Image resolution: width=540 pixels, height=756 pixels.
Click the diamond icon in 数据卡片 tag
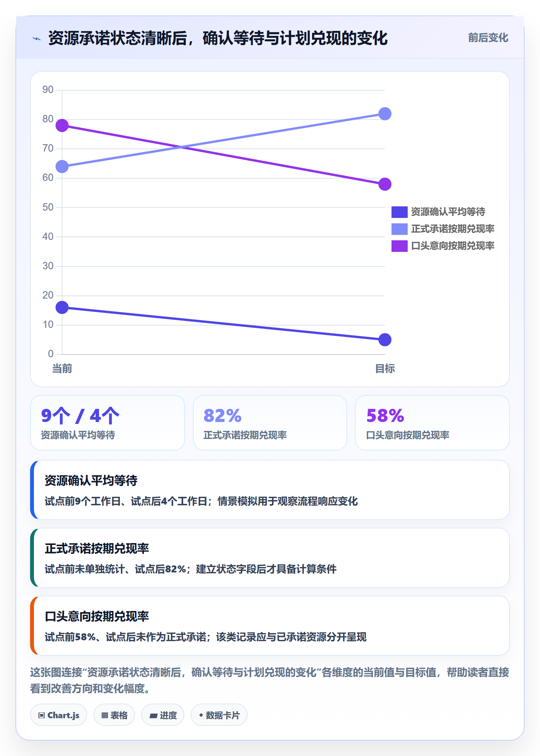tap(201, 715)
